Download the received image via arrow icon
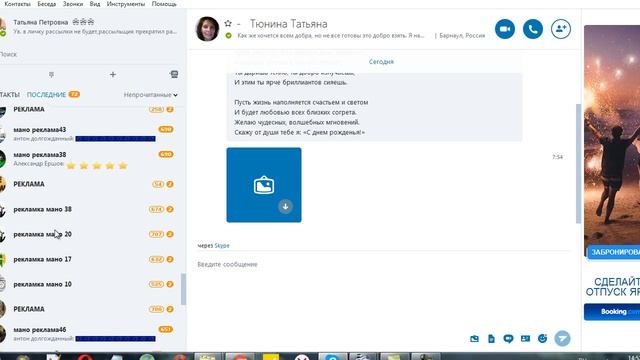This screenshot has width=640, height=360. pos(285,207)
